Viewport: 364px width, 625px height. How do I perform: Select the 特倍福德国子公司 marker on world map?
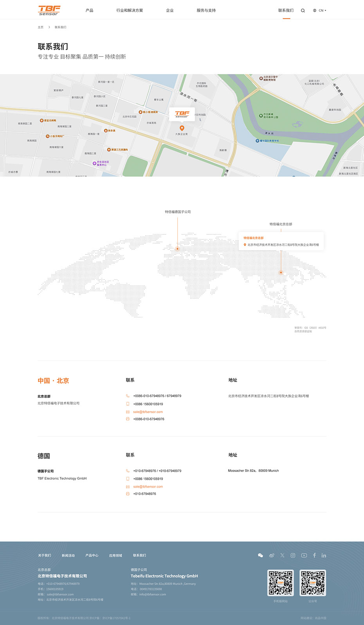pyautogui.click(x=177, y=248)
